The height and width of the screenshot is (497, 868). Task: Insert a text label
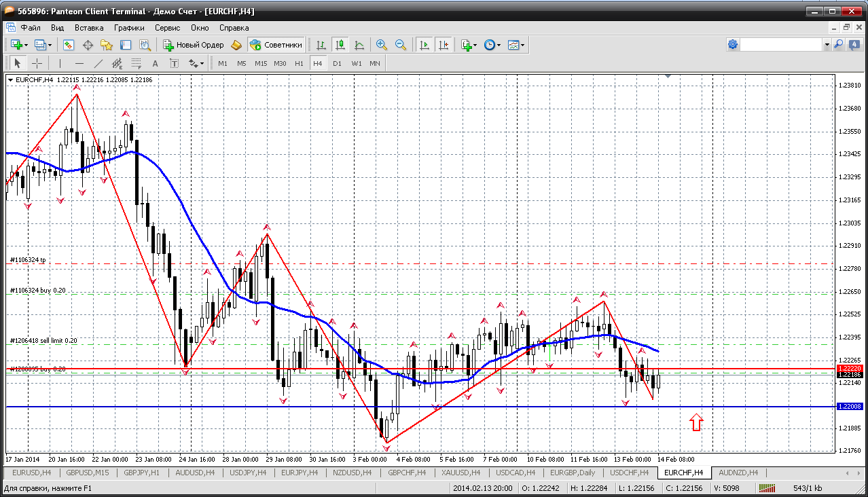[x=174, y=63]
